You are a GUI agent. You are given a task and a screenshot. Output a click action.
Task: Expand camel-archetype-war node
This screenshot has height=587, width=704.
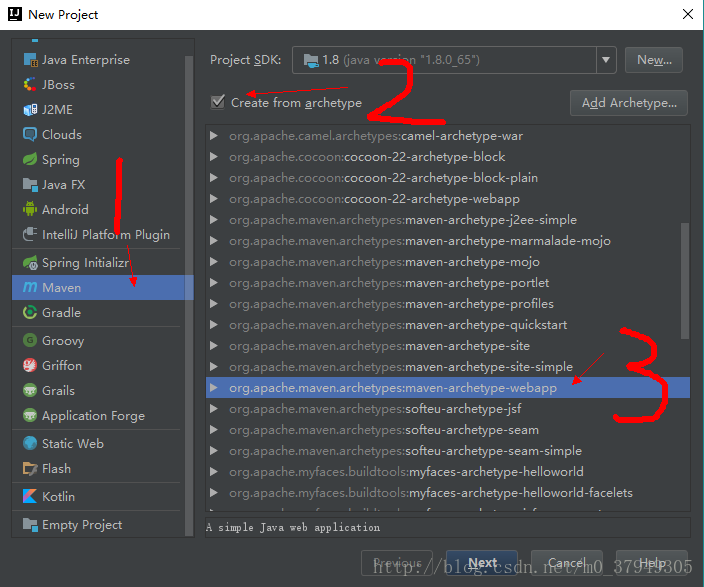point(214,136)
